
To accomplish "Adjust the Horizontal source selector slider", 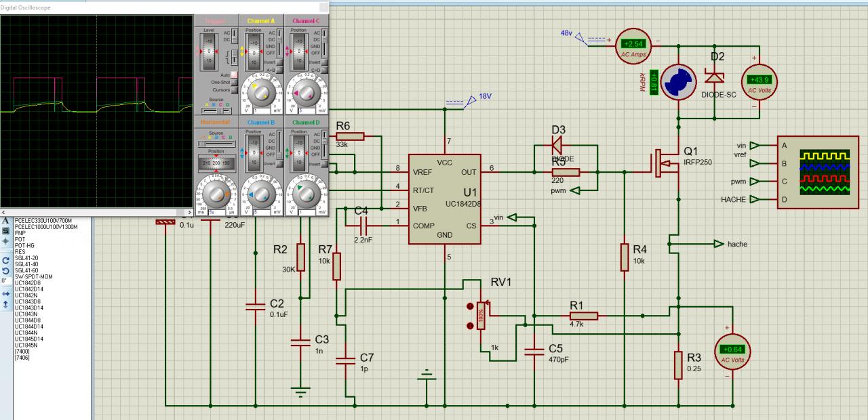I will pyautogui.click(x=216, y=144).
